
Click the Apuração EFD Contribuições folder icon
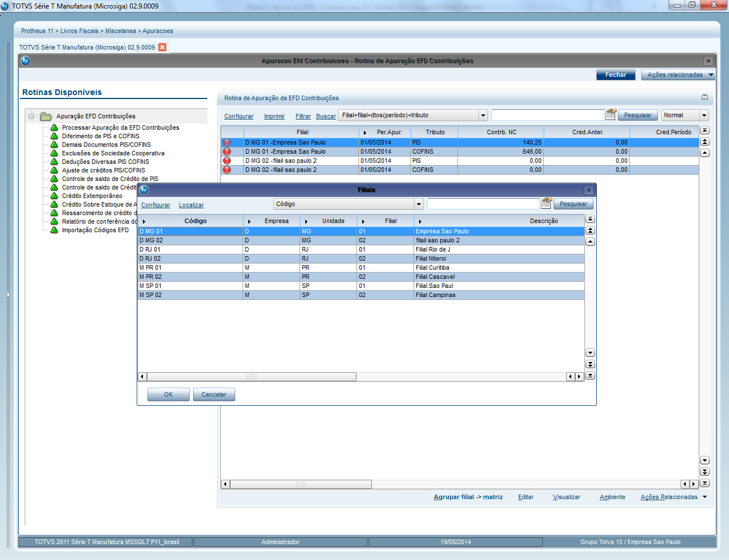(46, 116)
